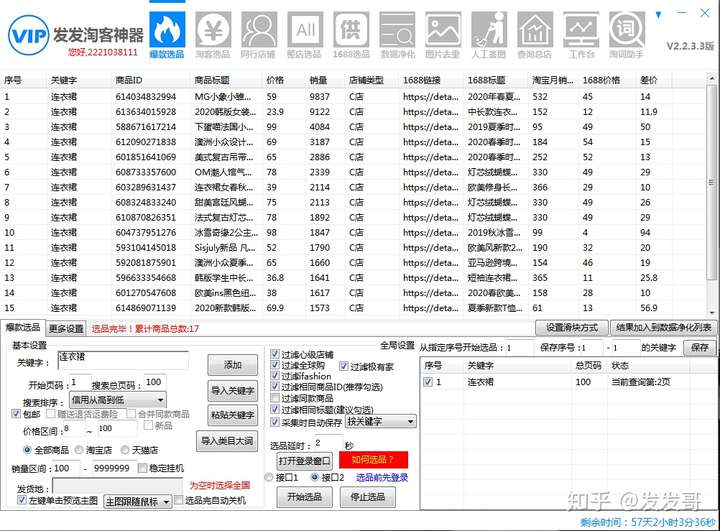
Task: Uncheck 过滤全球购 filter
Action: coord(275,365)
